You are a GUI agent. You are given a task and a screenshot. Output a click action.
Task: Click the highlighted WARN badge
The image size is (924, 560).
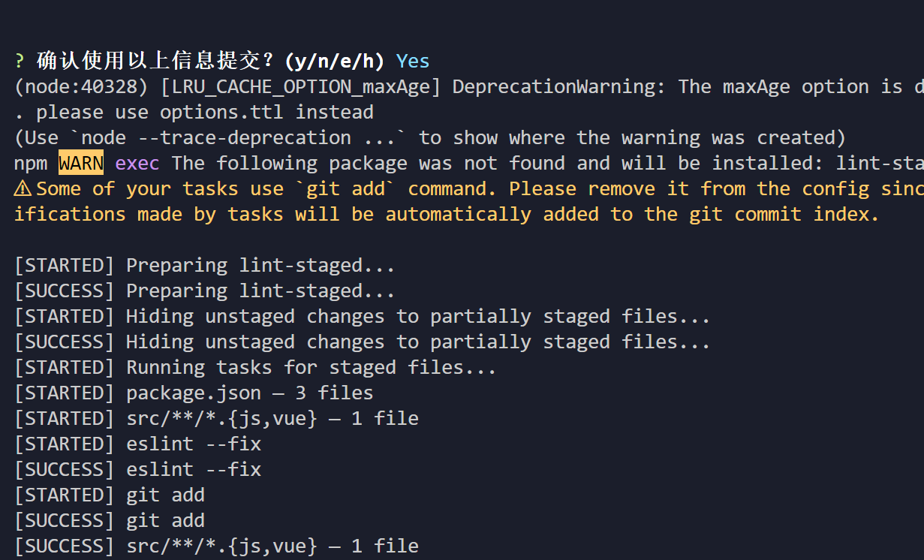pos(81,163)
